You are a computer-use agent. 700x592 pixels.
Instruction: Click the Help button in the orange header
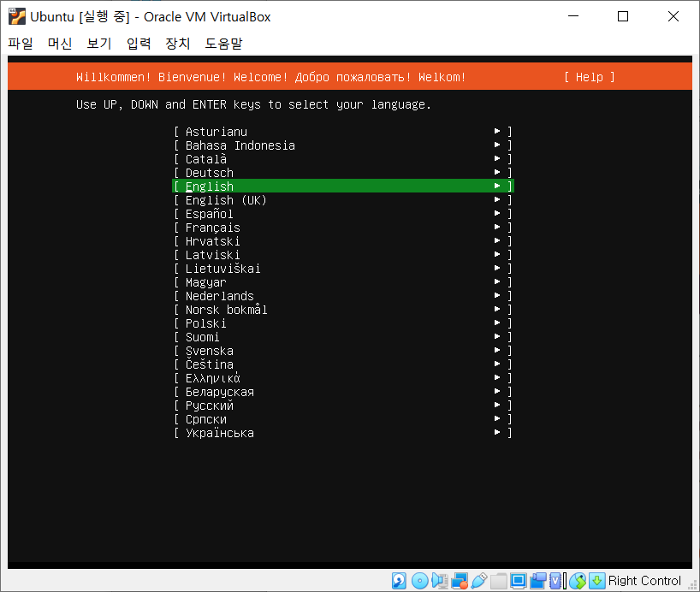(x=590, y=77)
